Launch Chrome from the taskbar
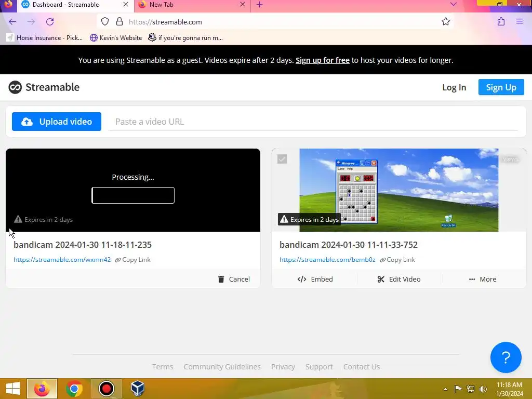Screen dimensions: 532x399 click(x=74, y=389)
